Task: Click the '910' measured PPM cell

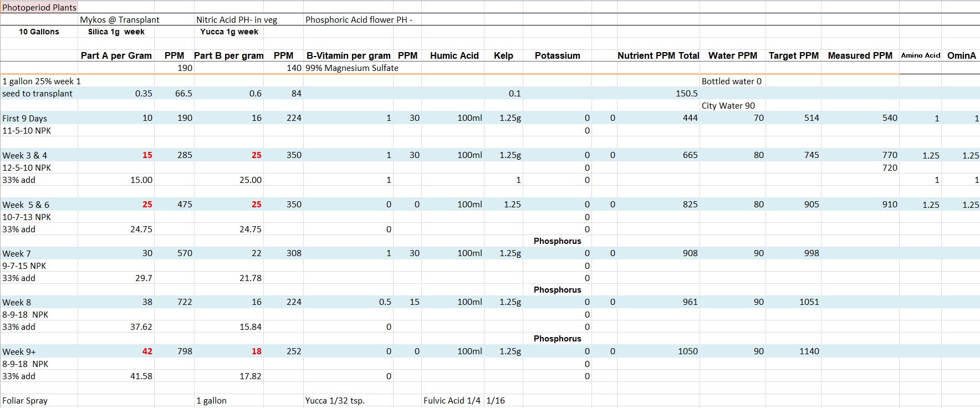Action: pyautogui.click(x=890, y=204)
